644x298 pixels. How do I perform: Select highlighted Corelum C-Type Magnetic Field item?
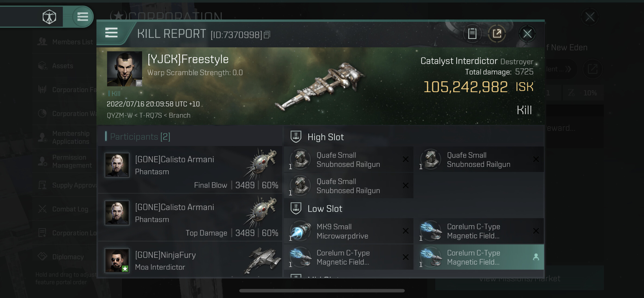coord(479,257)
